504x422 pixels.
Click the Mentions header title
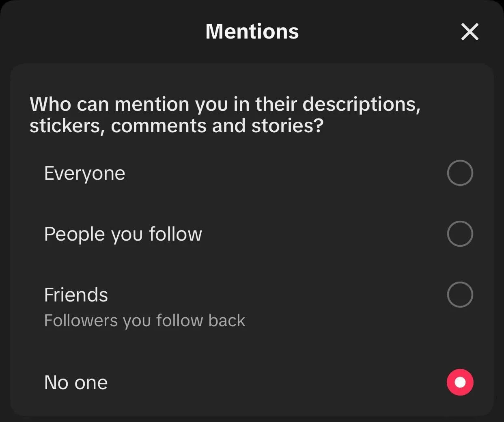(252, 32)
